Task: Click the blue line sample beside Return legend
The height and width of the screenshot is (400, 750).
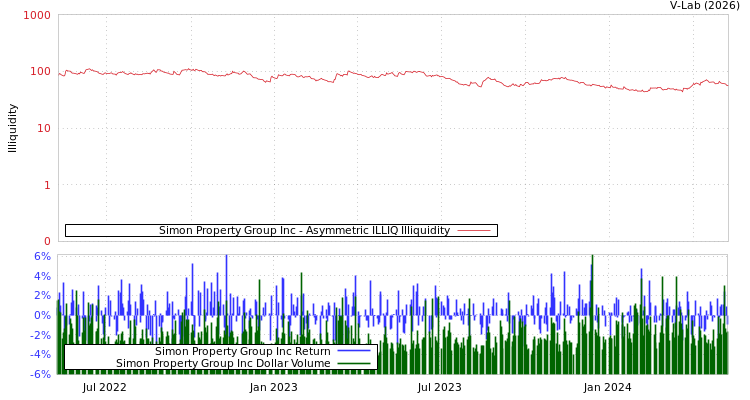Action: pyautogui.click(x=353, y=351)
